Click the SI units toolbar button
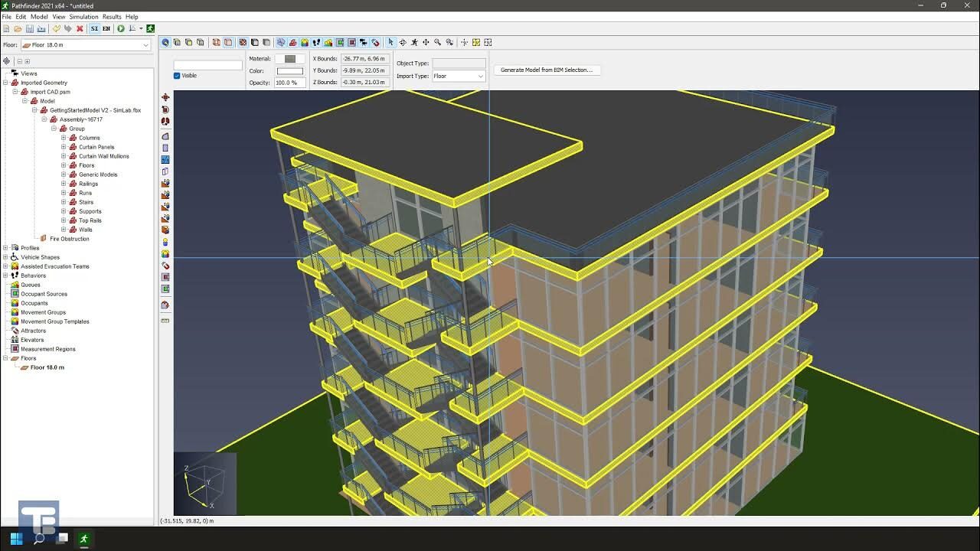 click(95, 29)
